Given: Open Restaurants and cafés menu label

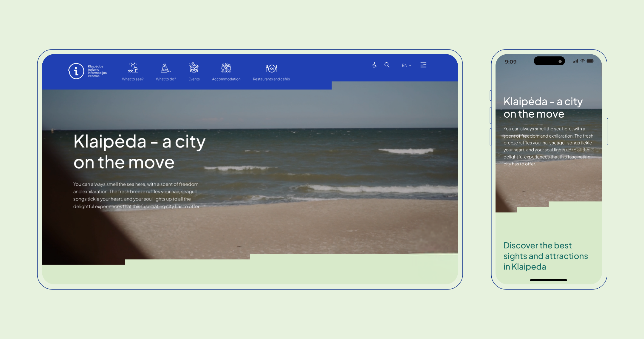Looking at the screenshot, I should pos(271,79).
